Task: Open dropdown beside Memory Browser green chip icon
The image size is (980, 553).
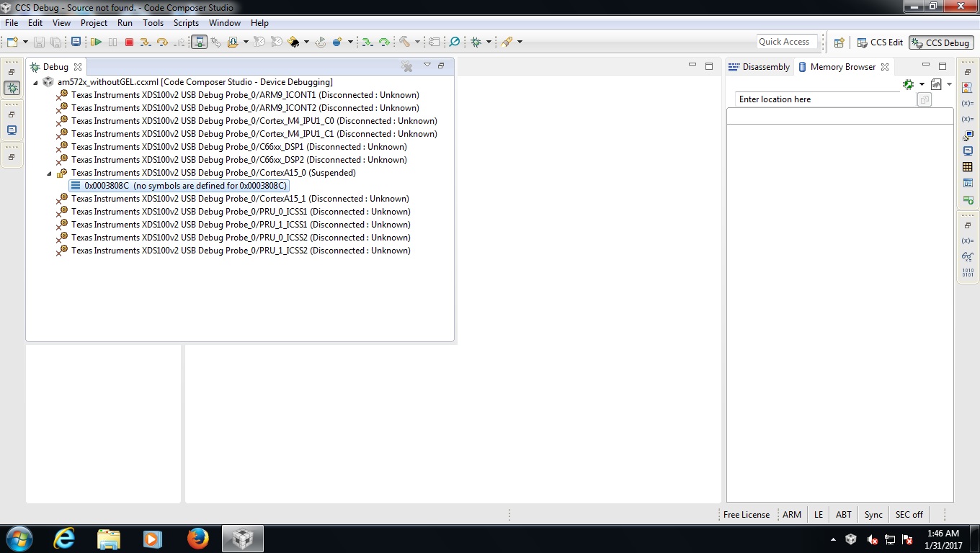Action: [x=921, y=84]
